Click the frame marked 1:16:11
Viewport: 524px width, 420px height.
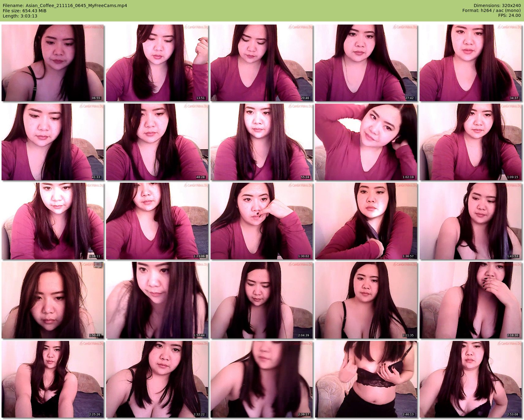coord(53,221)
